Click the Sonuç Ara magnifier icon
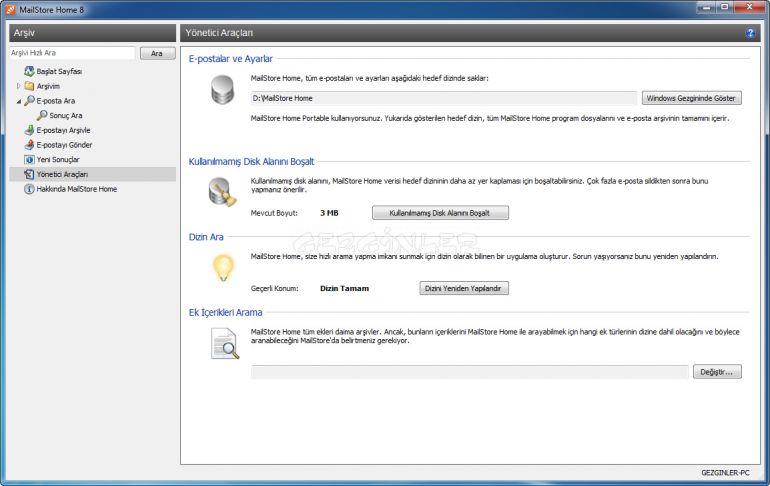Viewport: 770px width, 486px height. tap(42, 115)
